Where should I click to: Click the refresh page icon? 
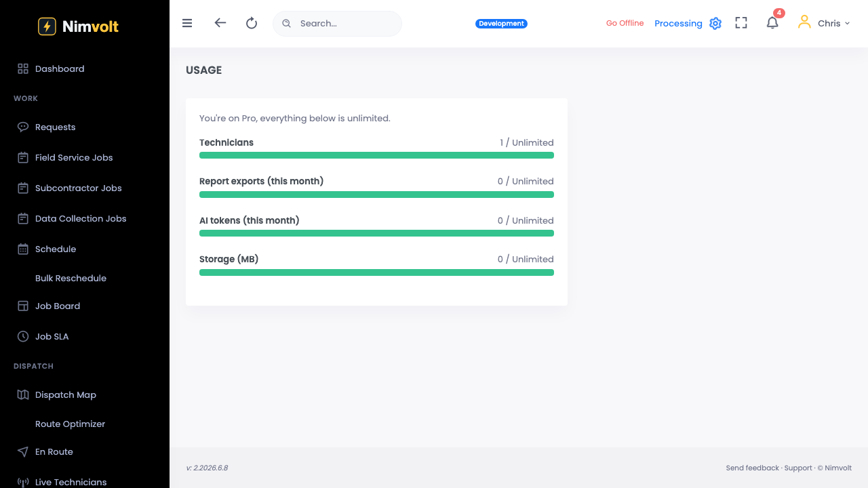click(x=252, y=23)
